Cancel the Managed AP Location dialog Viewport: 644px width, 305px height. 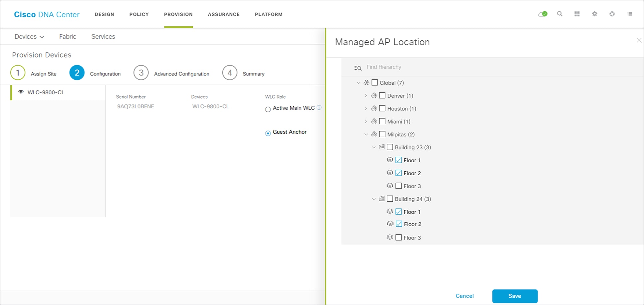[465, 296]
